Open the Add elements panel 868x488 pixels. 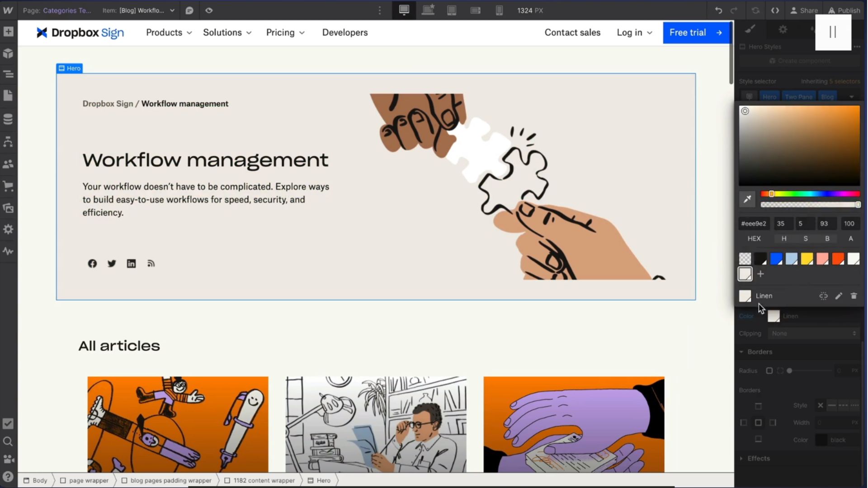tap(8, 32)
